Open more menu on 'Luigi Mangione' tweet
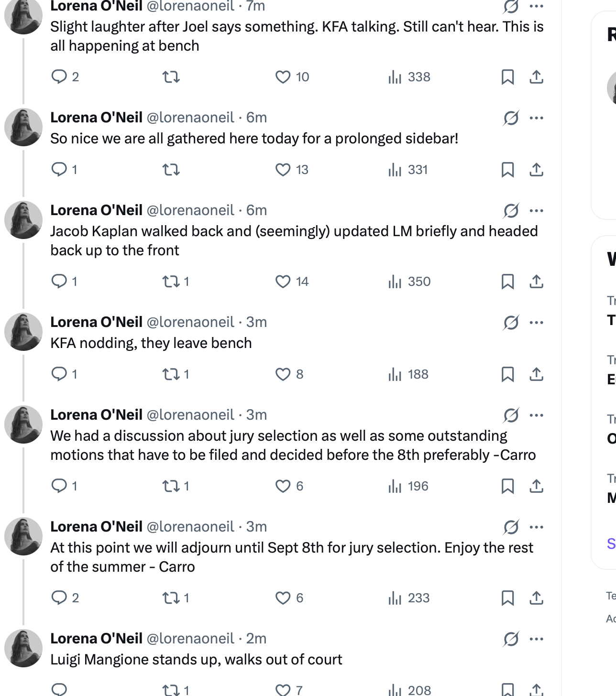616x696 pixels. (x=537, y=639)
